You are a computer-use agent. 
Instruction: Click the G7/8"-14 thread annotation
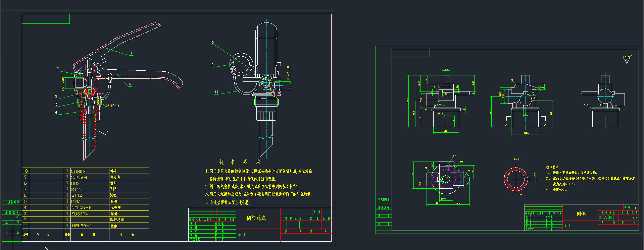(x=112, y=106)
